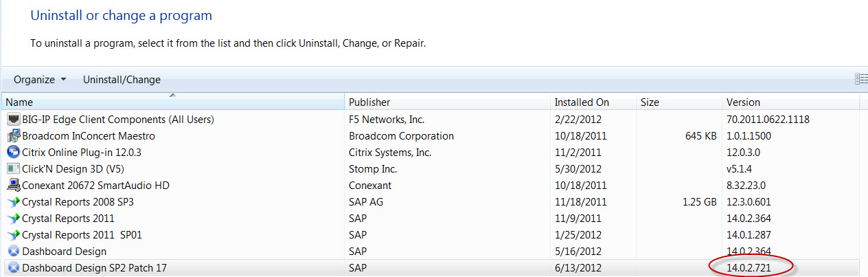Screen dimensions: 868x277
Task: Click the Broadcom InConcert Maestro icon
Action: pos(12,136)
